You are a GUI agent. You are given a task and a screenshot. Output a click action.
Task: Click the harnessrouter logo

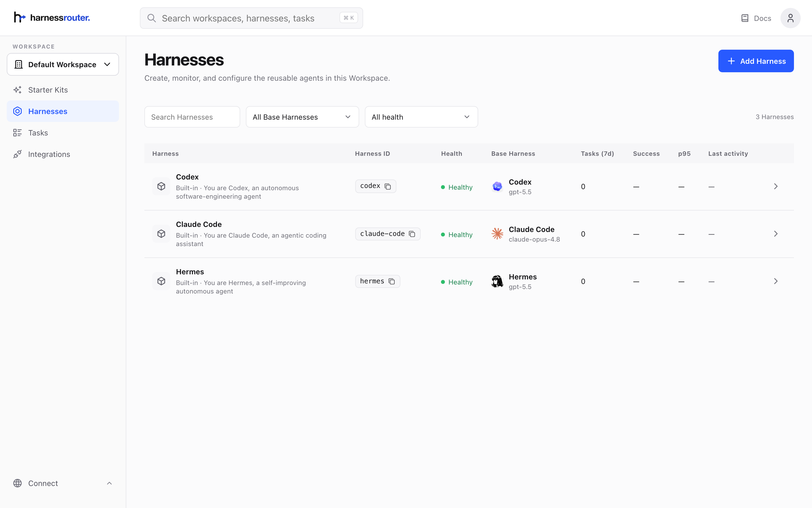tap(52, 17)
